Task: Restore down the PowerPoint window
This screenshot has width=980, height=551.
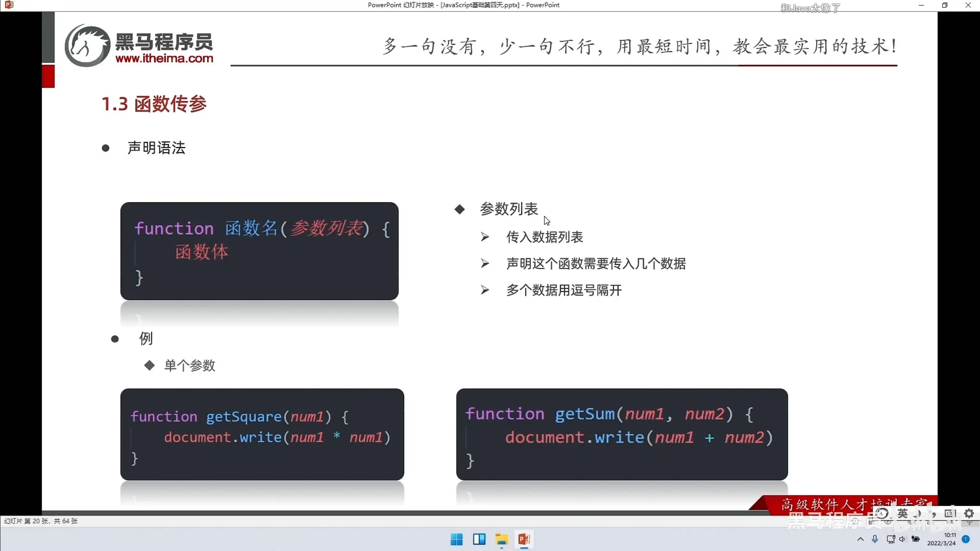Action: (944, 5)
